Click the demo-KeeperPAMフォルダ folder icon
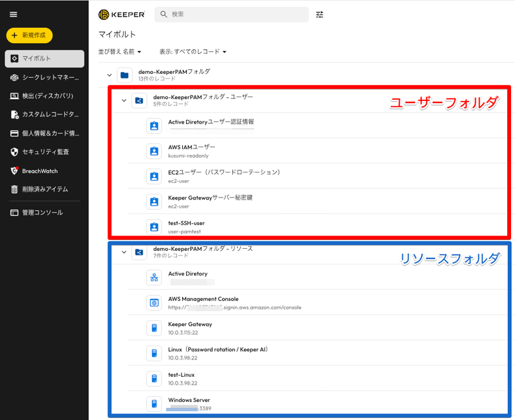Image resolution: width=515 pixels, height=420 pixels. [x=124, y=75]
